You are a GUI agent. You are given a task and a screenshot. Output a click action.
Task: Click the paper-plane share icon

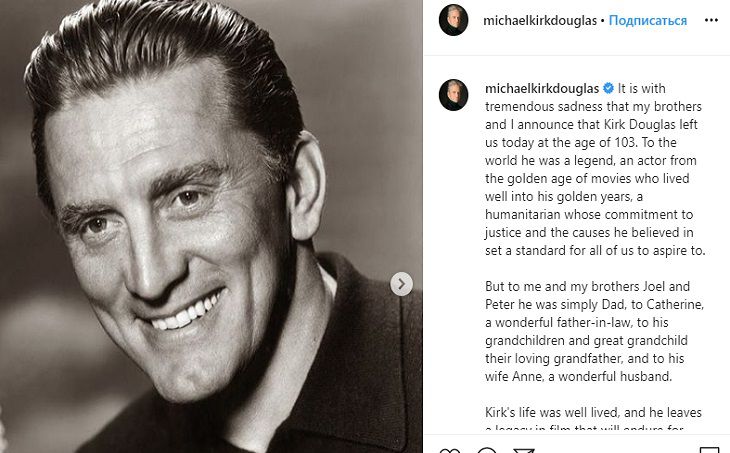(523, 450)
